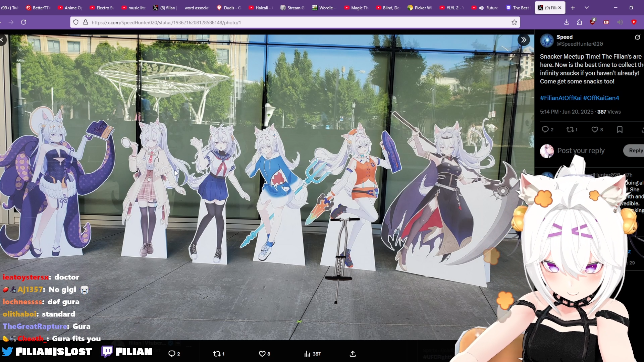Viewport: 644px width, 362px height.
Task: Switch to the Wordle tab
Action: pyautogui.click(x=324, y=8)
